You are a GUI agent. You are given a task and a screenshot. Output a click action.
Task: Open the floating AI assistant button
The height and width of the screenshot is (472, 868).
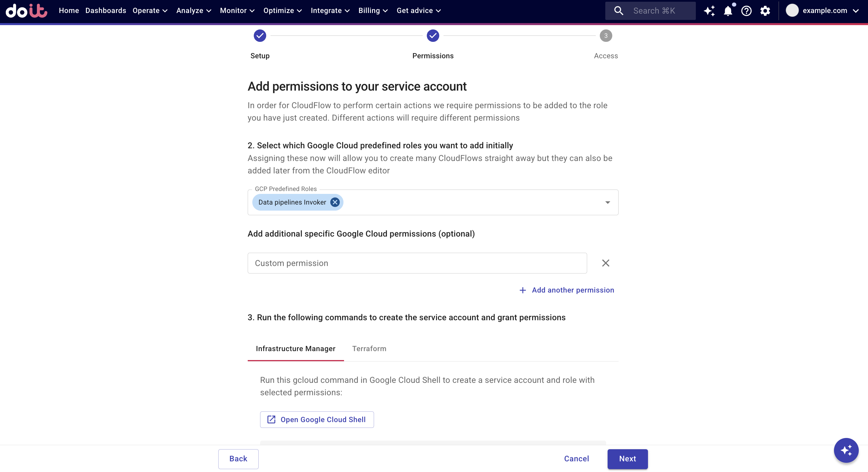pos(846,450)
